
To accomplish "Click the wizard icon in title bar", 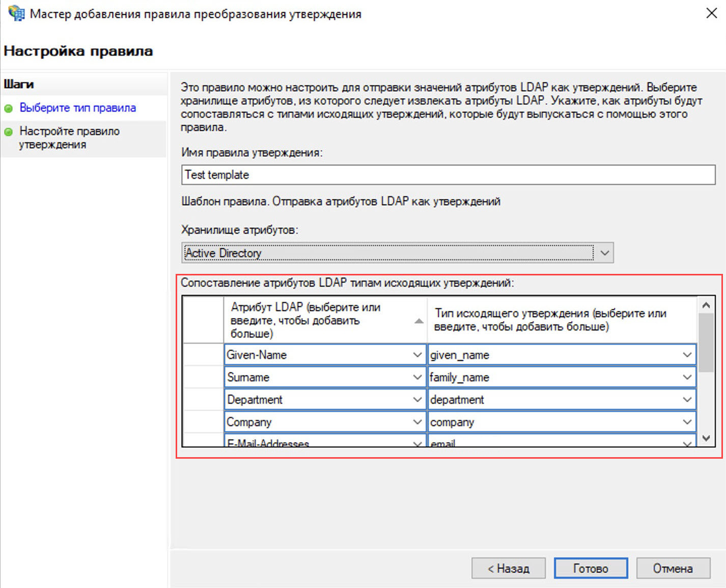I will tap(16, 13).
